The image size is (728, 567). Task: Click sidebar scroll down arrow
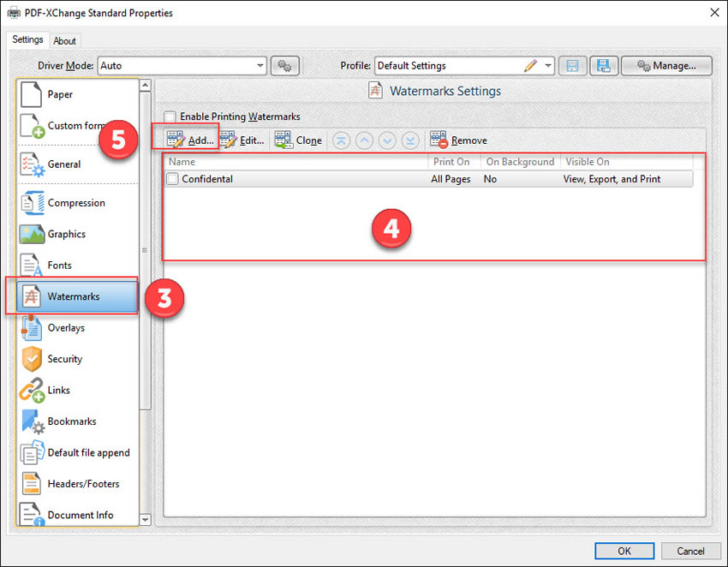146,520
